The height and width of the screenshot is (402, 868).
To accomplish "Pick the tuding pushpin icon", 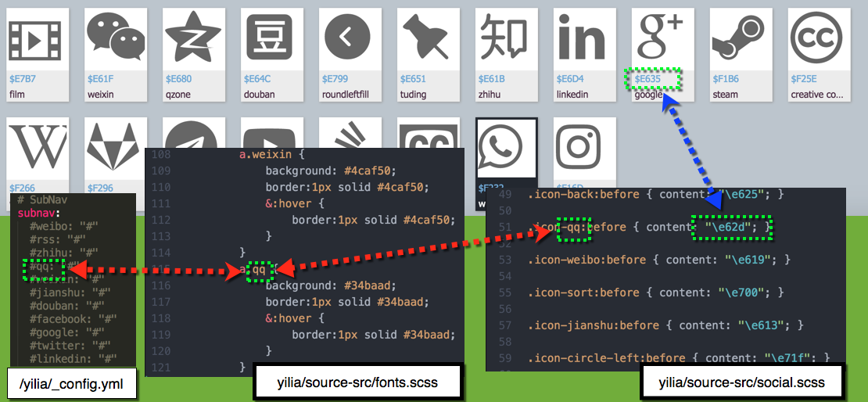I will point(428,38).
